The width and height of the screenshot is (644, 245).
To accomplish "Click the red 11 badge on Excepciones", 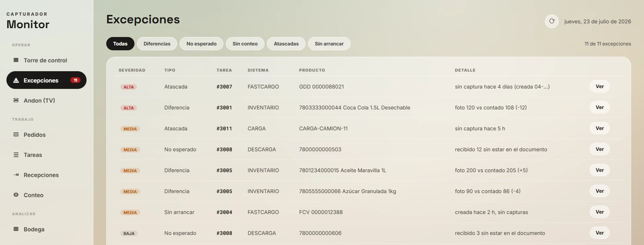I will (75, 80).
